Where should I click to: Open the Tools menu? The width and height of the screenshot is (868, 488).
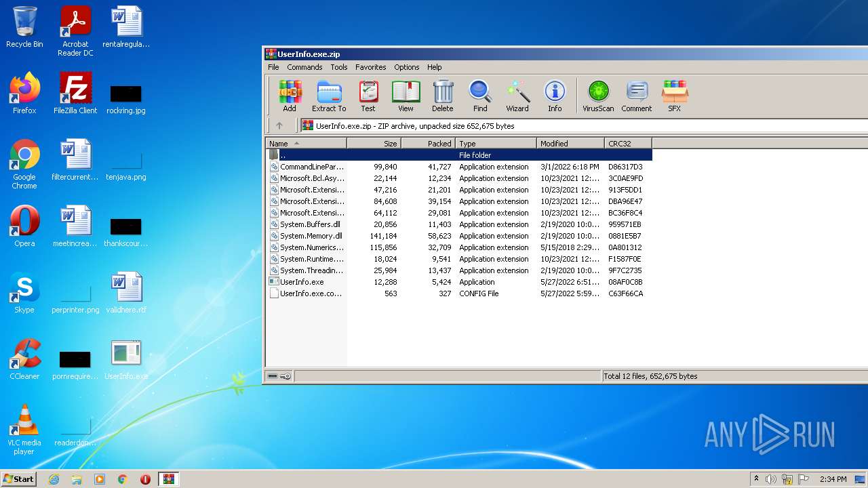339,67
